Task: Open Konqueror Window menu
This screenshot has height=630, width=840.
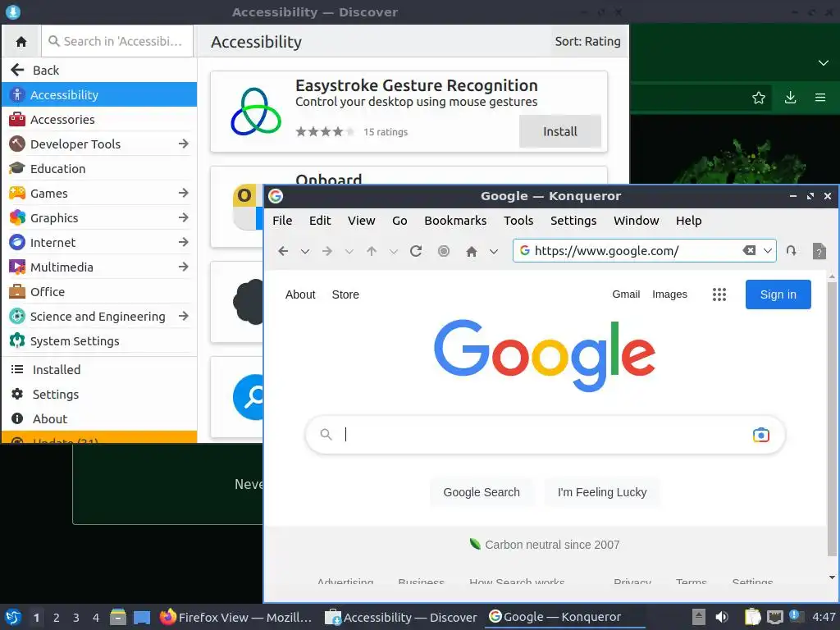Action: click(636, 221)
